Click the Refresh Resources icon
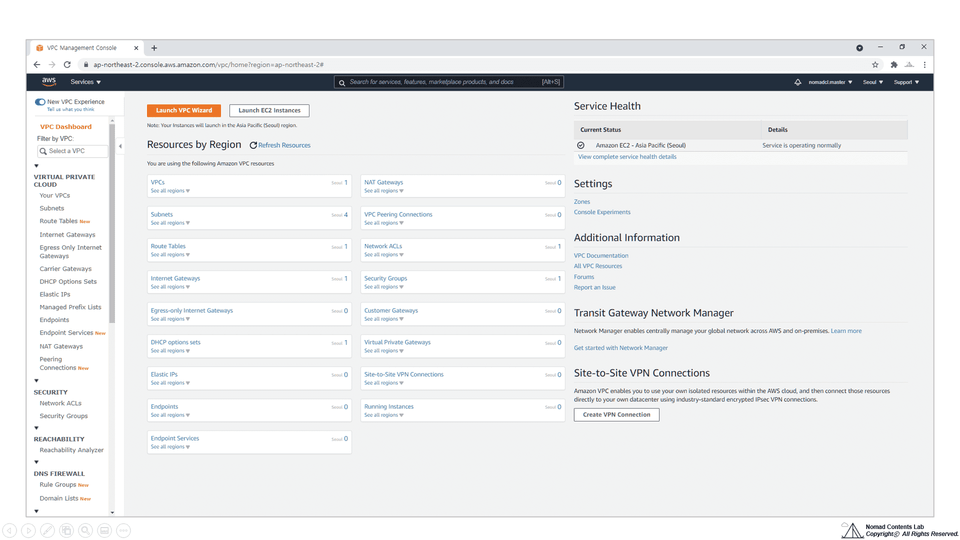 (253, 145)
